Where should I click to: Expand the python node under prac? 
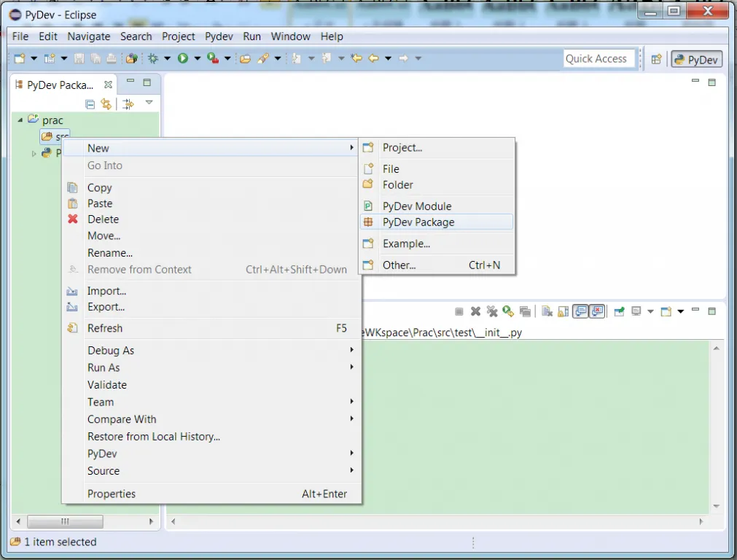pyautogui.click(x=34, y=154)
